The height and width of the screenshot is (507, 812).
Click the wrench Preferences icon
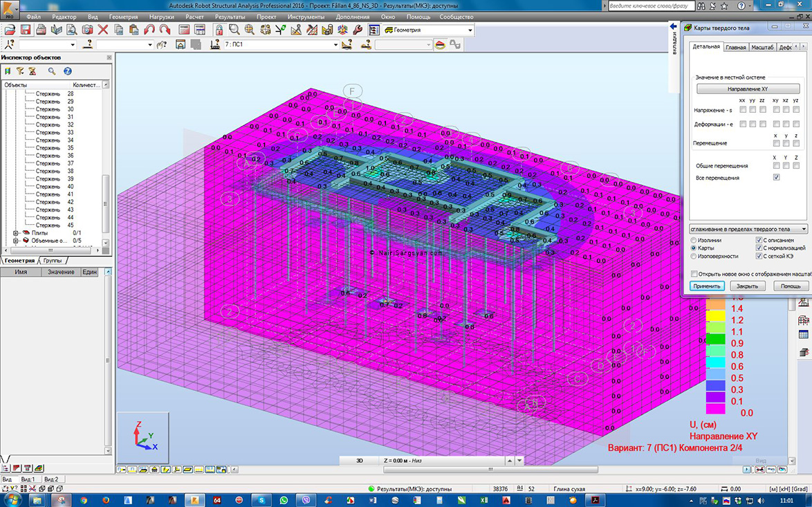click(x=358, y=30)
